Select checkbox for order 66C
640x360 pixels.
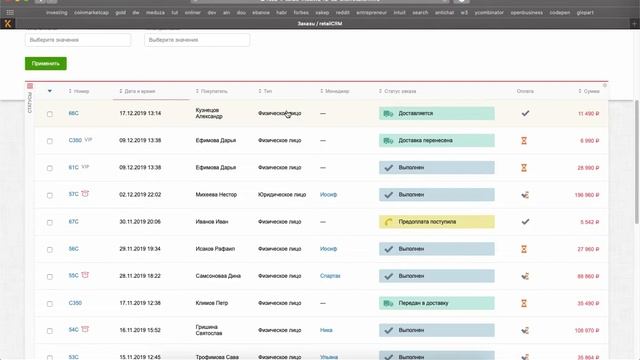[50, 114]
